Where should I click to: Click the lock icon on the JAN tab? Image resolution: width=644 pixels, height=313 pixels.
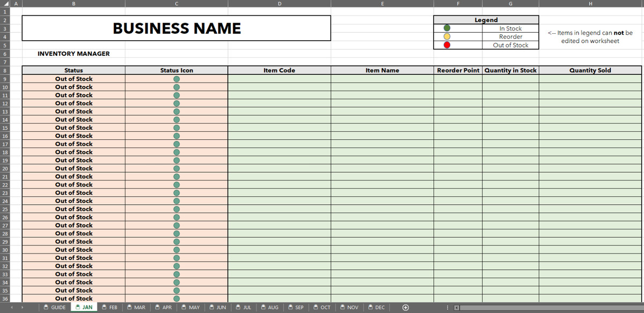[x=77, y=307]
